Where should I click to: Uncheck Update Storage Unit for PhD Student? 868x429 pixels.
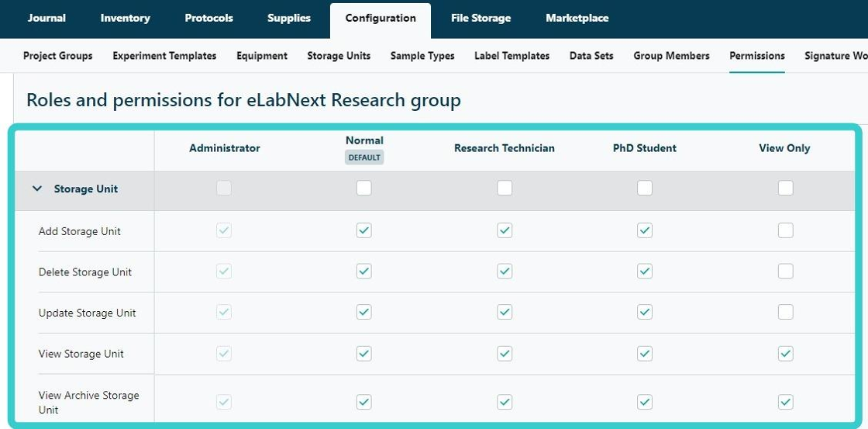644,312
